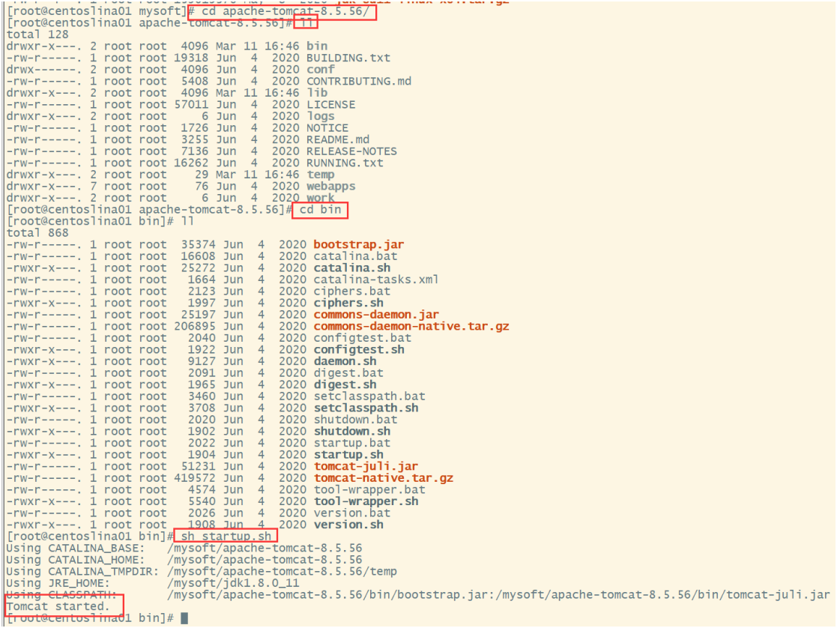
Task: Click the file size '206895'
Action: tap(195, 327)
